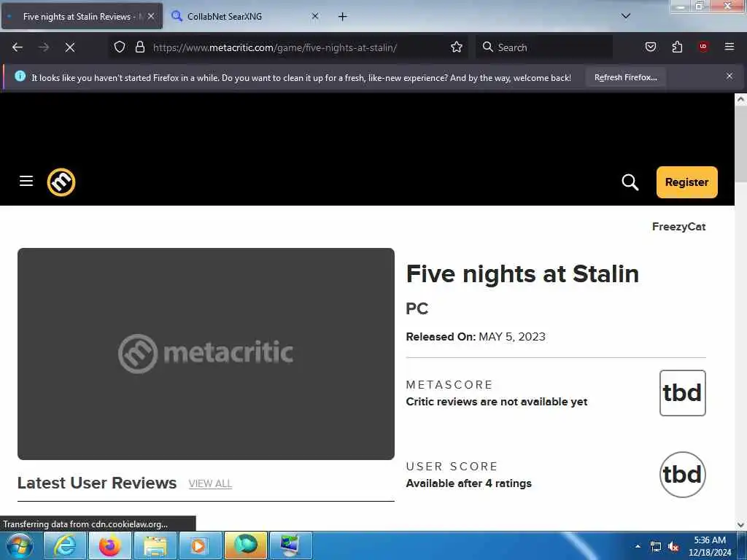Stop page loading with X button

click(x=69, y=47)
